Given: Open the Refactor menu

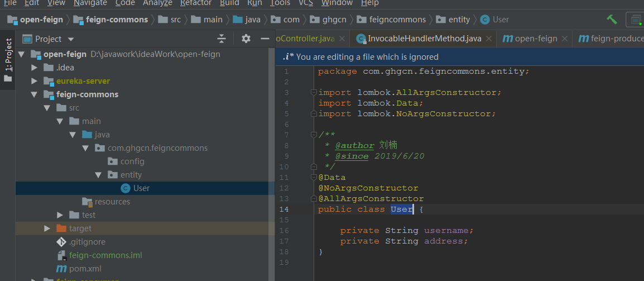Looking at the screenshot, I should [x=196, y=3].
